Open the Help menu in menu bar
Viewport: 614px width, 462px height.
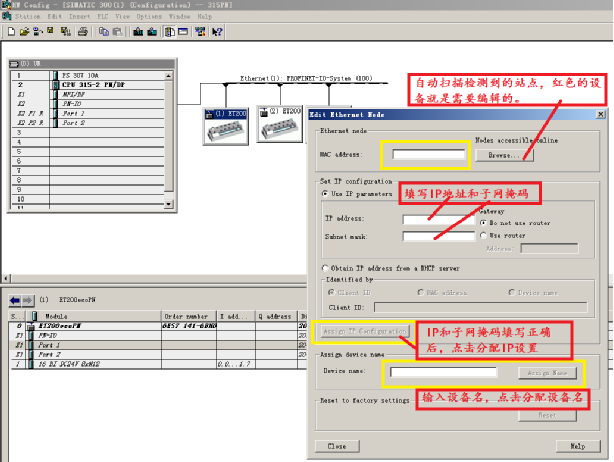pos(204,16)
